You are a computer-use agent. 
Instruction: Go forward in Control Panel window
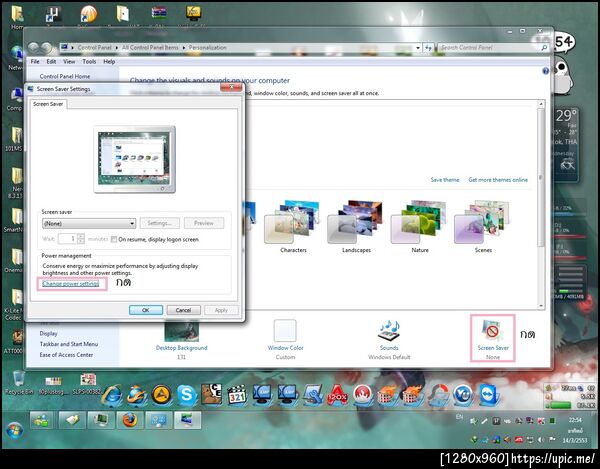[x=47, y=47]
